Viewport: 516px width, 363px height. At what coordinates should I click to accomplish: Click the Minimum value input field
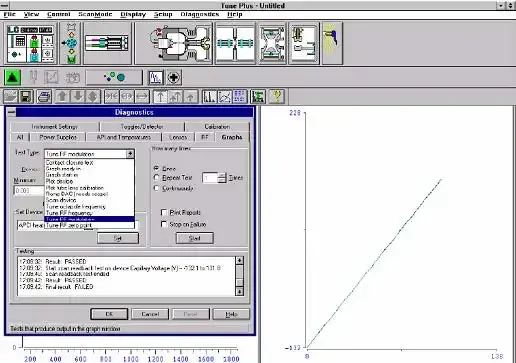coord(29,190)
